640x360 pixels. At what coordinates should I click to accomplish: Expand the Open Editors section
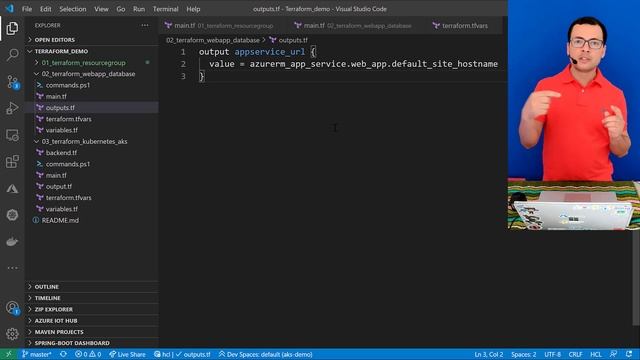(55, 40)
